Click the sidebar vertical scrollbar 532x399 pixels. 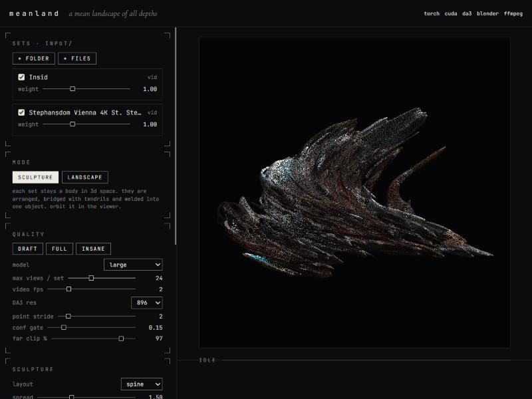tap(176, 136)
